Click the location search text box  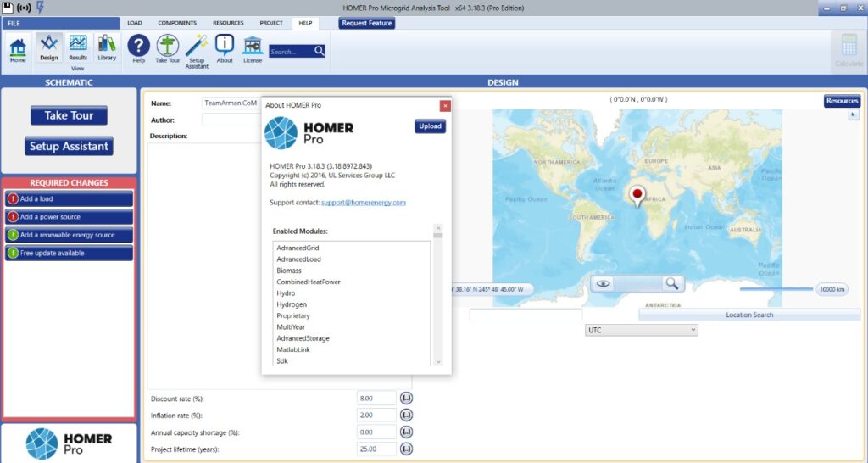click(x=526, y=315)
